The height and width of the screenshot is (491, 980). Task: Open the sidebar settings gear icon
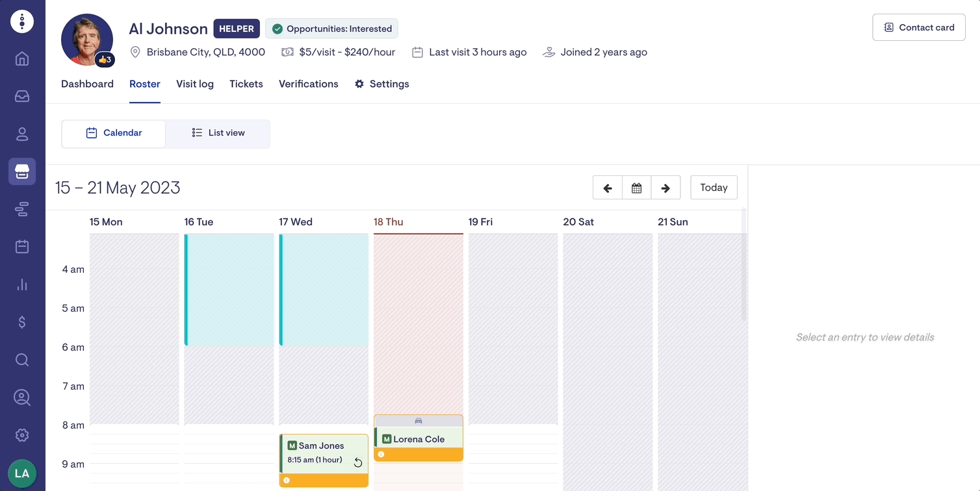(x=22, y=435)
